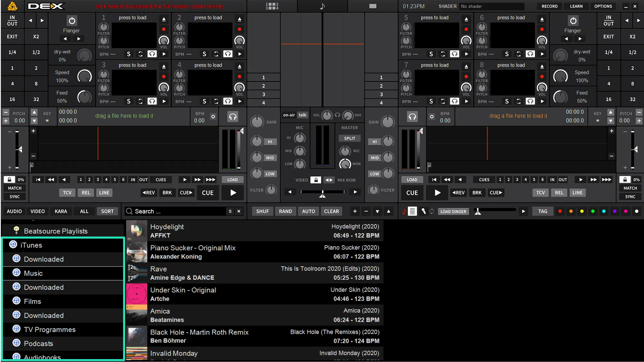Screen dimensions: 644x362
Task: Toggle the left Flanger effect power button
Action: click(72, 21)
